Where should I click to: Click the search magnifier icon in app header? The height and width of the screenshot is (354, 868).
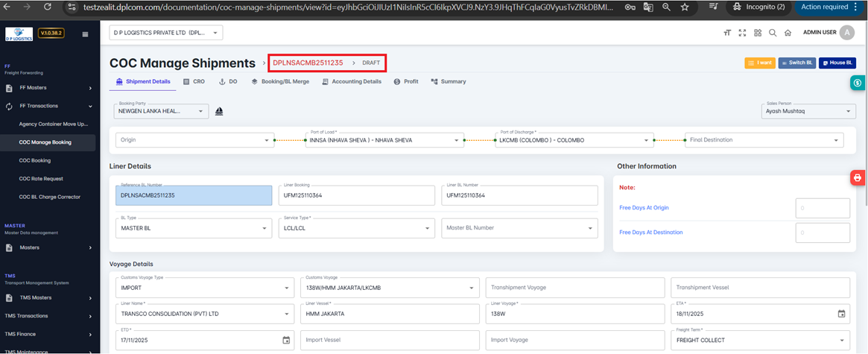pos(773,33)
